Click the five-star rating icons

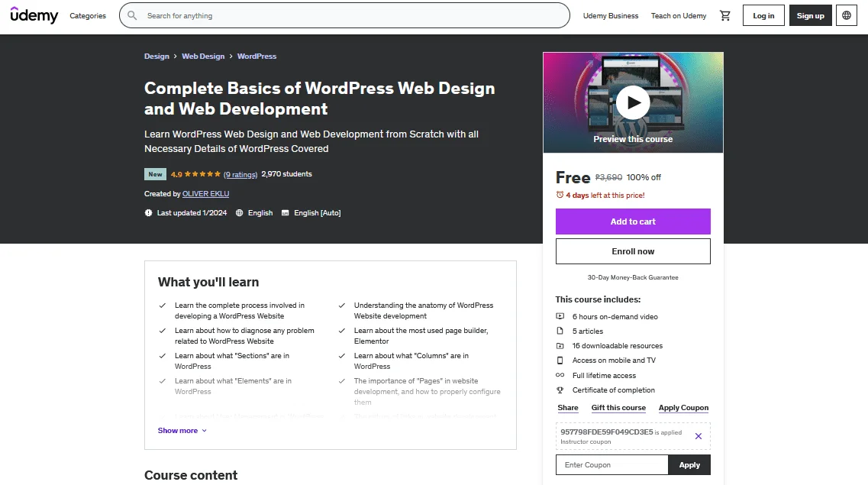pos(202,174)
